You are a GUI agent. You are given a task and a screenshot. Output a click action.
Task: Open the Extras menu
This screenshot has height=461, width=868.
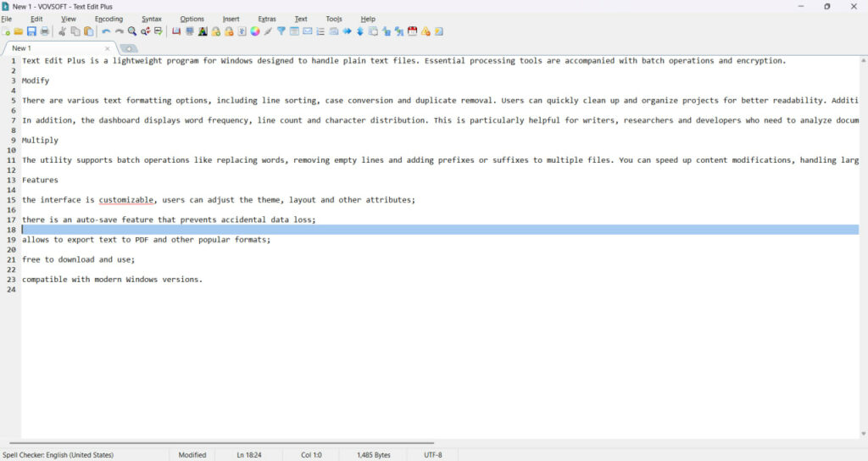(x=267, y=19)
